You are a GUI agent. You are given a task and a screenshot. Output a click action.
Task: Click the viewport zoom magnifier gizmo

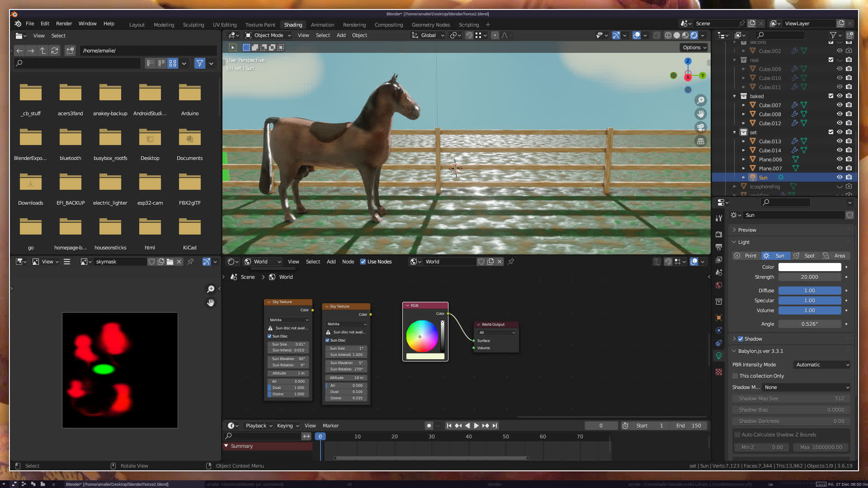point(701,100)
